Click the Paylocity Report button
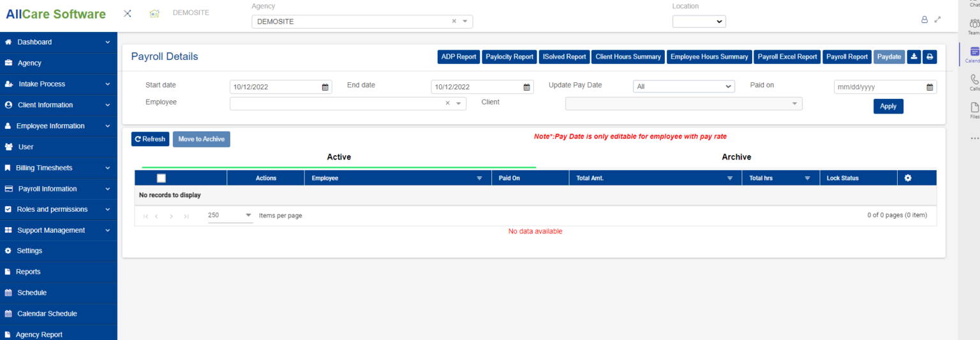 point(509,57)
